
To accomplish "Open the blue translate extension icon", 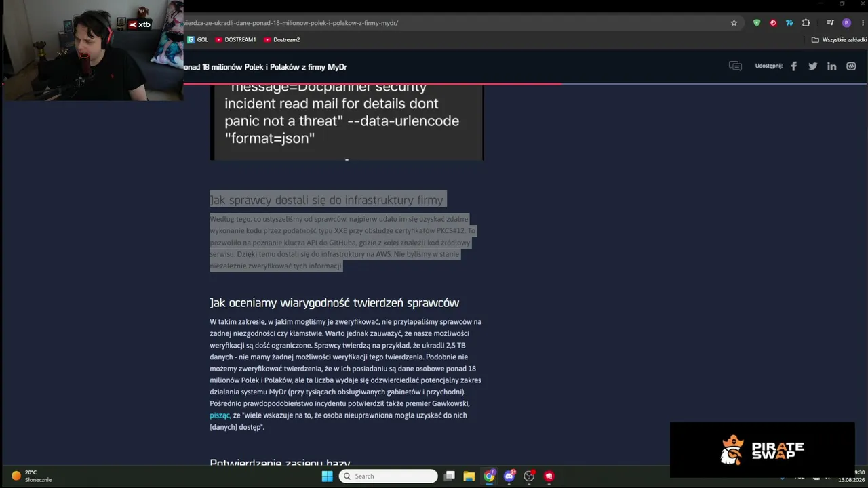I will point(789,23).
